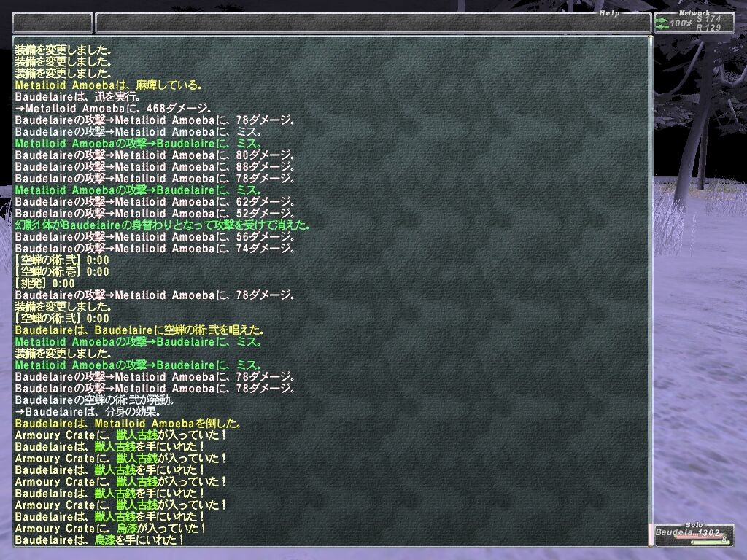Click the 100% network signal reading
The width and height of the screenshot is (747, 560).
click(x=681, y=23)
